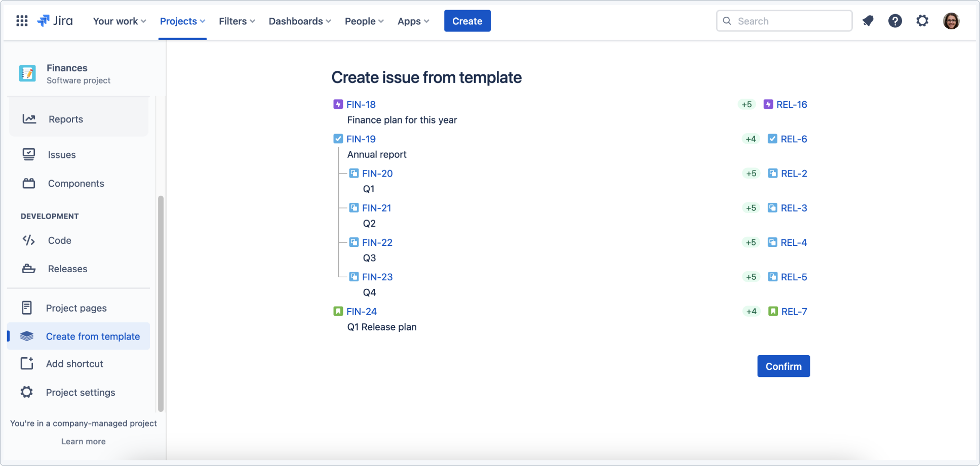Screen dimensions: 980x466
Task: Open the Dashboards dropdown
Action: [x=300, y=21]
